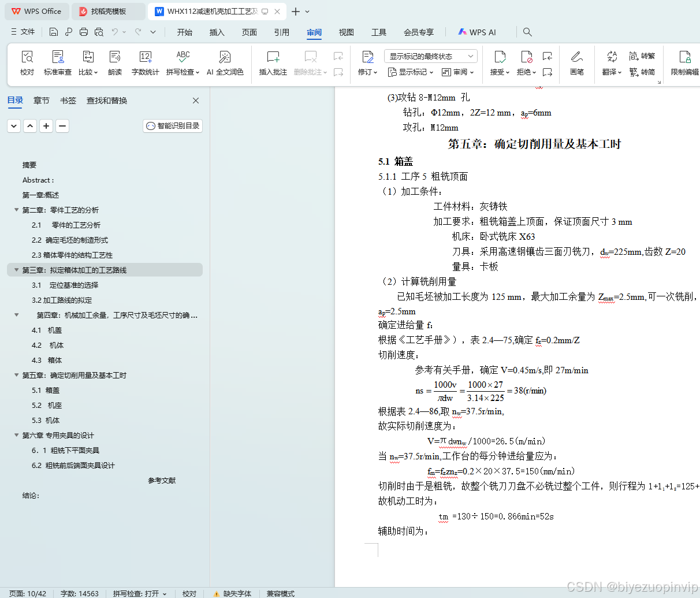This screenshot has height=598, width=700.
Task: Open 审阅 reviewing pane dropdown
Action: (x=457, y=72)
